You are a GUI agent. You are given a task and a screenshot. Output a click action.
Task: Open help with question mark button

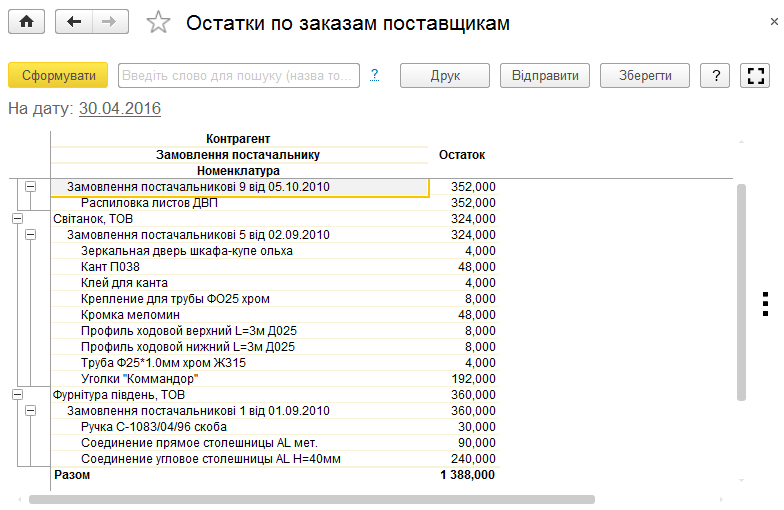[x=715, y=76]
